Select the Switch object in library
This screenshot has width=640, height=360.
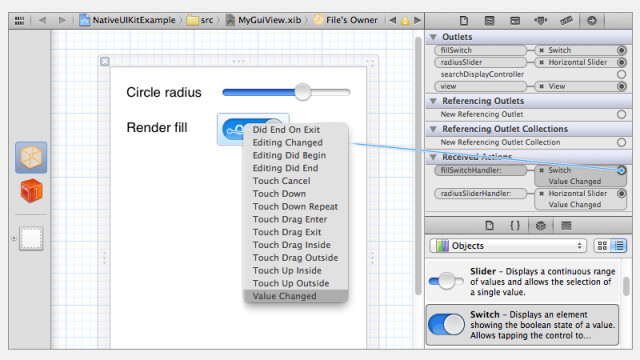[x=522, y=325]
